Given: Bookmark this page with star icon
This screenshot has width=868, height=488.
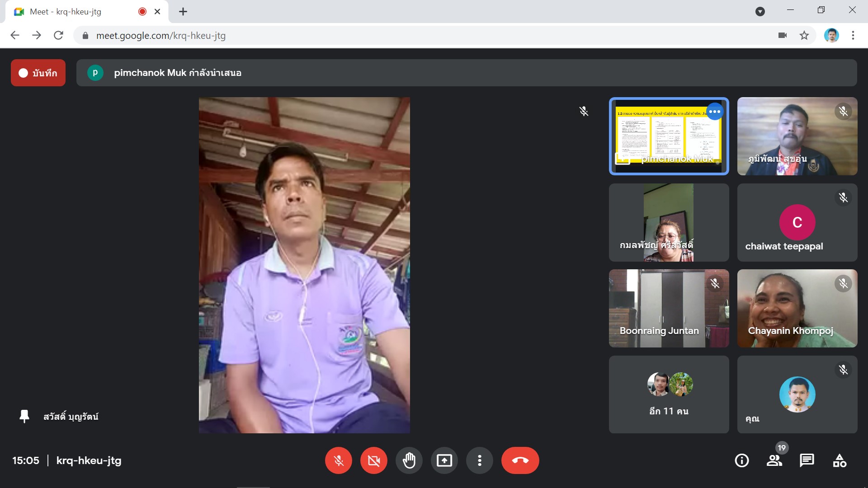Looking at the screenshot, I should (x=804, y=35).
